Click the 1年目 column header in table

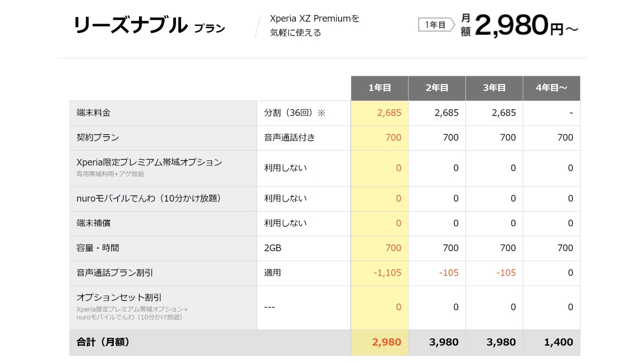379,88
